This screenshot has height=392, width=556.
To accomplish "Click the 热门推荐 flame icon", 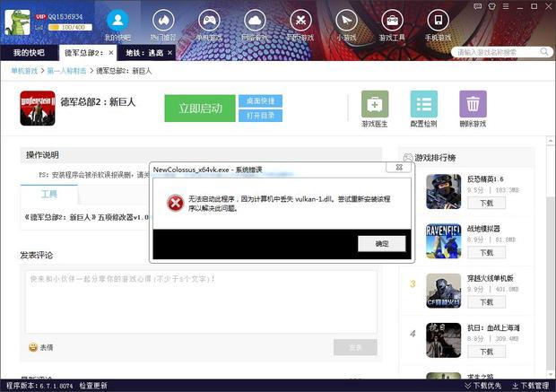I will (x=162, y=21).
